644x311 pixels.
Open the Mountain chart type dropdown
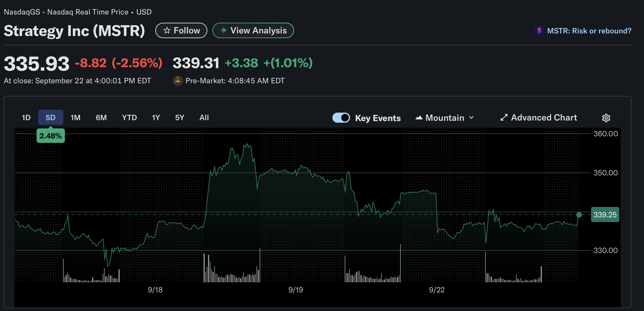click(445, 118)
